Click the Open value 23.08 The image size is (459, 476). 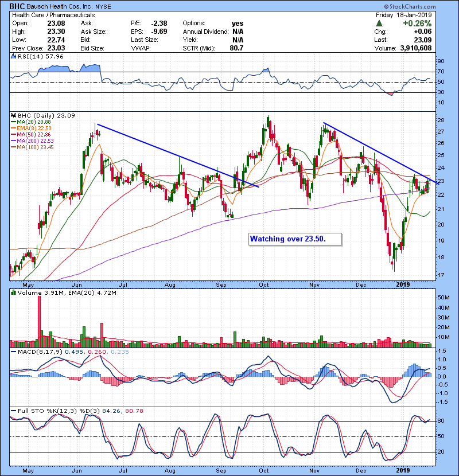pos(56,24)
